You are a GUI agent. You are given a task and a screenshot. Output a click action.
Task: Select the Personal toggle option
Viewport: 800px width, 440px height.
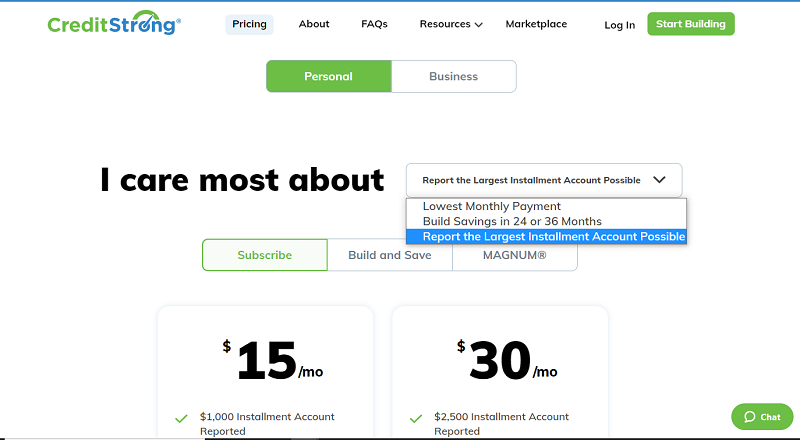point(329,77)
